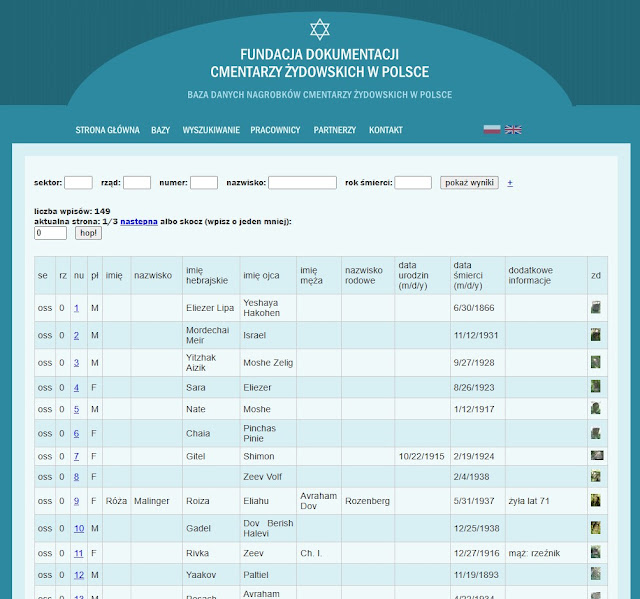
Task: Click the 'Avraham Dov' husband name cell
Action: coord(319,501)
